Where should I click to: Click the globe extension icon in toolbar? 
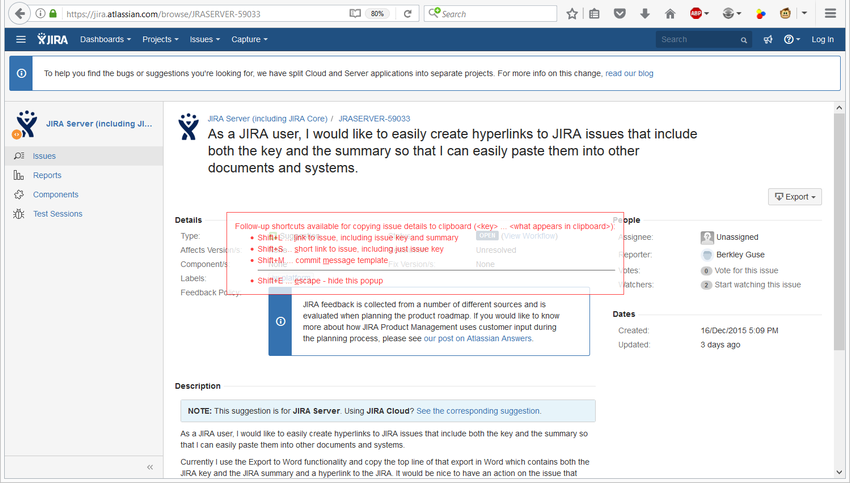729,14
